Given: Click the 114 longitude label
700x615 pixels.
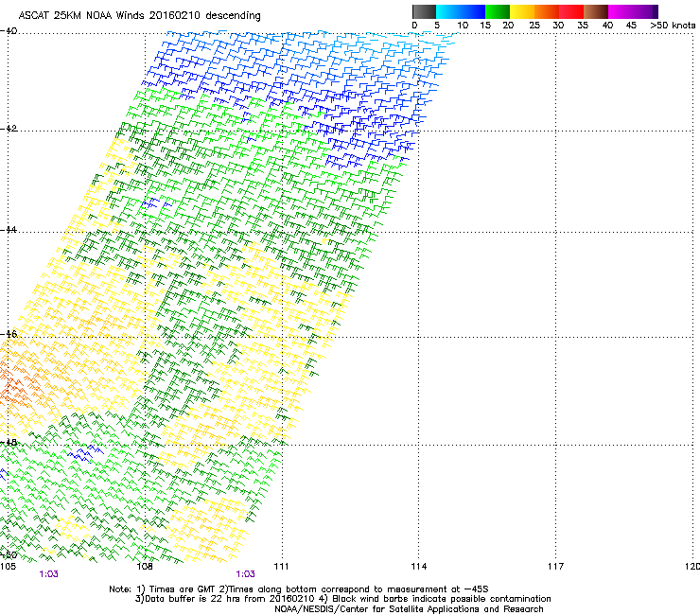Looking at the screenshot, I should pos(419,567).
